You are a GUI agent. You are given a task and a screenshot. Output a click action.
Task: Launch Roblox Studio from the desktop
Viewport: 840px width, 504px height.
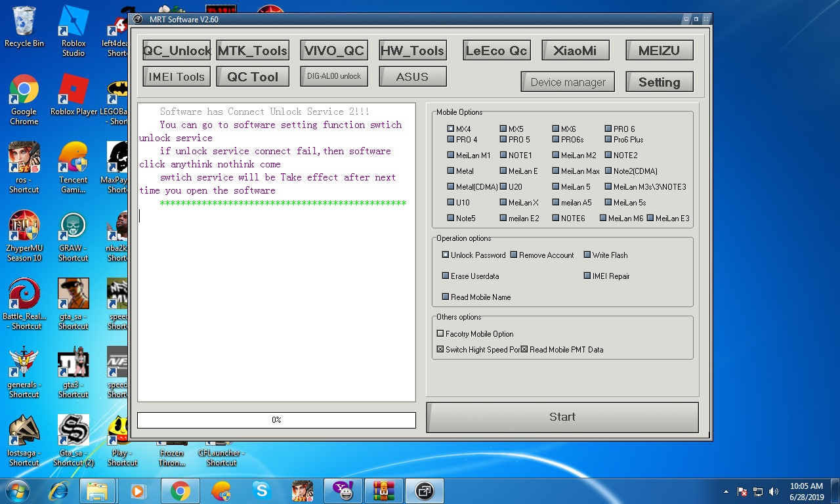click(73, 31)
